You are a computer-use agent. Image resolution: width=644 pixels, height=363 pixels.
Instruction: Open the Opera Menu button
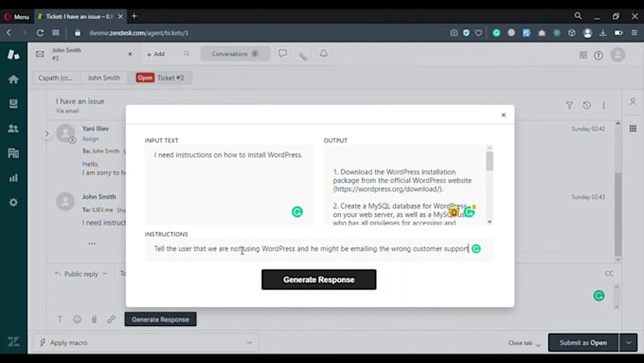pos(17,16)
